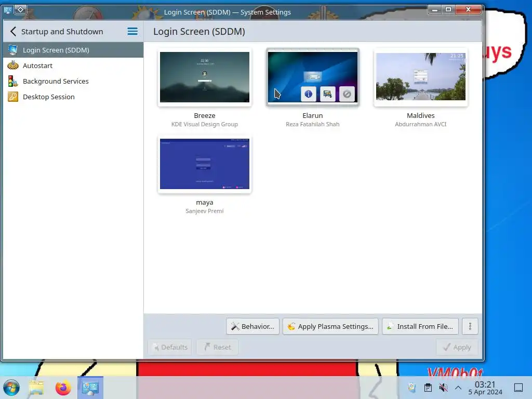This screenshot has width=532, height=399.
Task: Click Show Desktop button in taskbar
Action: 518,388
